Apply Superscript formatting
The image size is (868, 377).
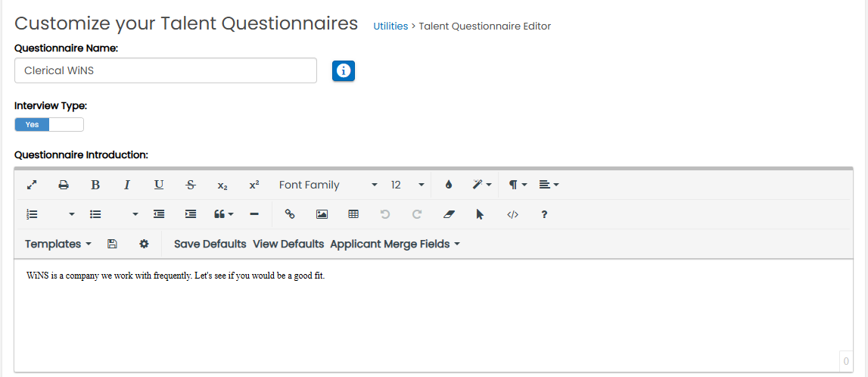point(254,185)
